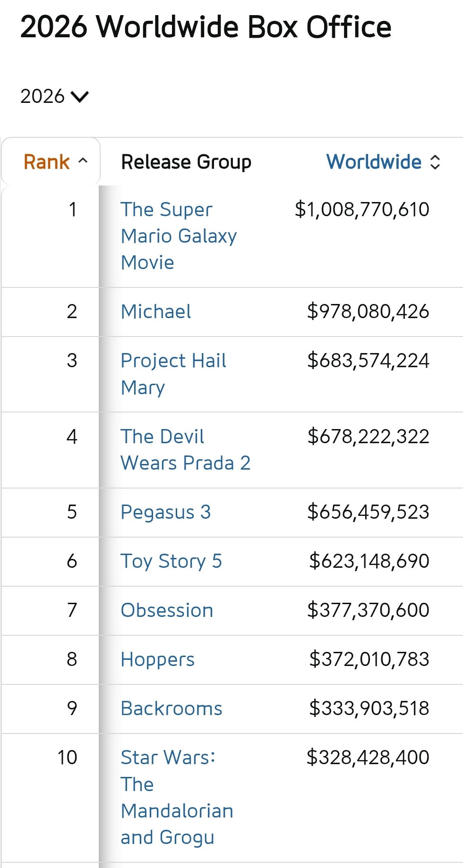Screen dimensions: 463x868
Task: Open the 2026 year dropdown
Action: click(54, 96)
